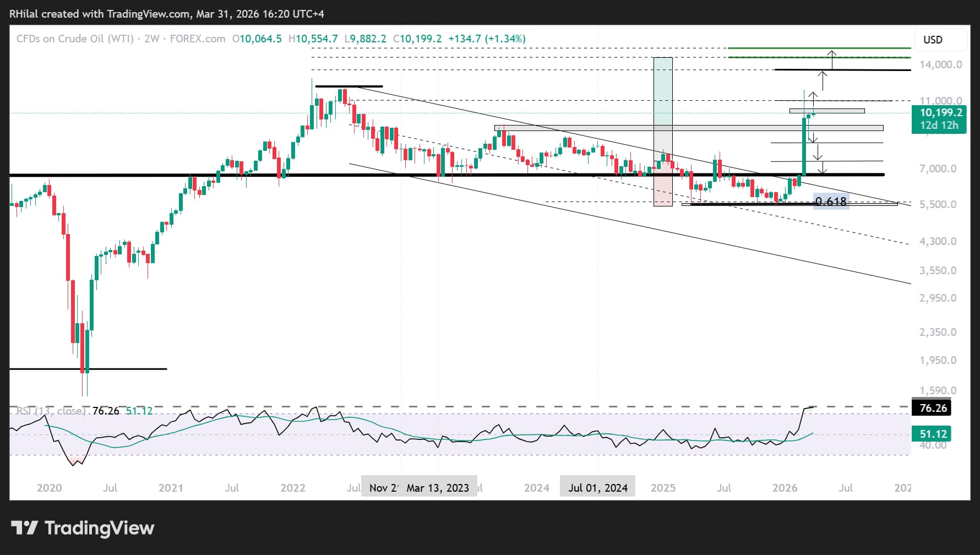Click the current price label 10,199.2
The image size is (980, 555).
point(941,113)
